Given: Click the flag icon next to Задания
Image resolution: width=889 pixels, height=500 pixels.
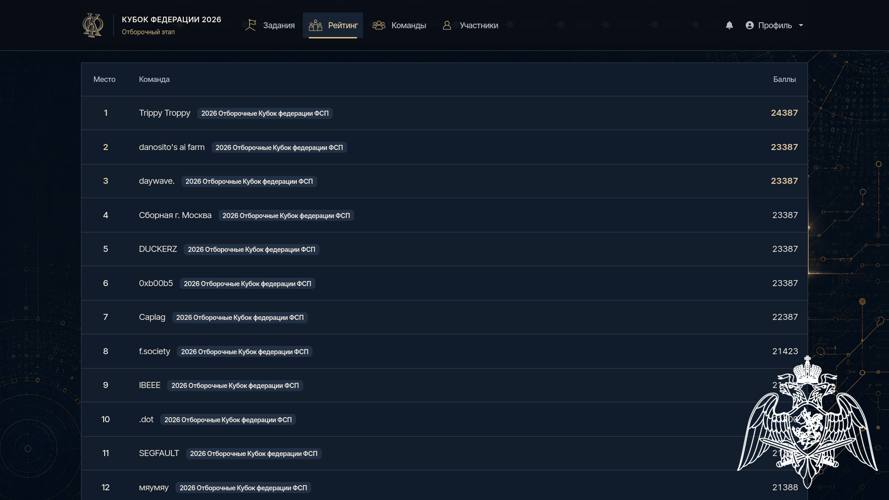Looking at the screenshot, I should (x=251, y=25).
